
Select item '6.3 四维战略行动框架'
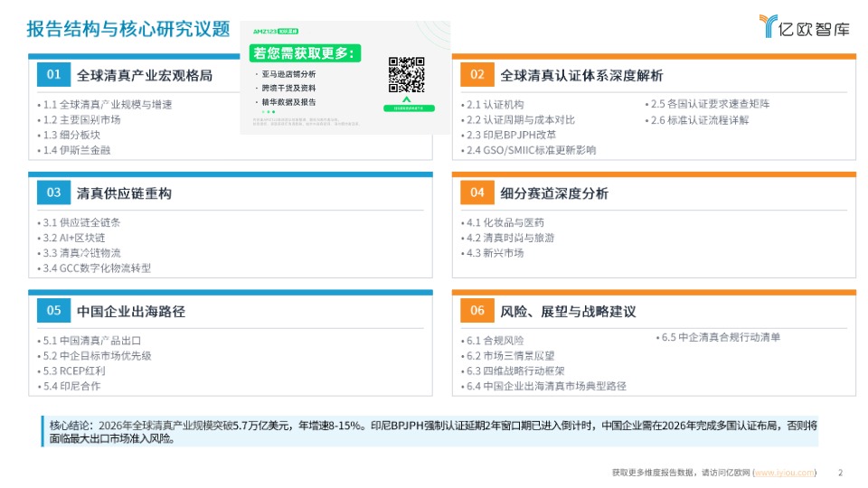tap(515, 371)
